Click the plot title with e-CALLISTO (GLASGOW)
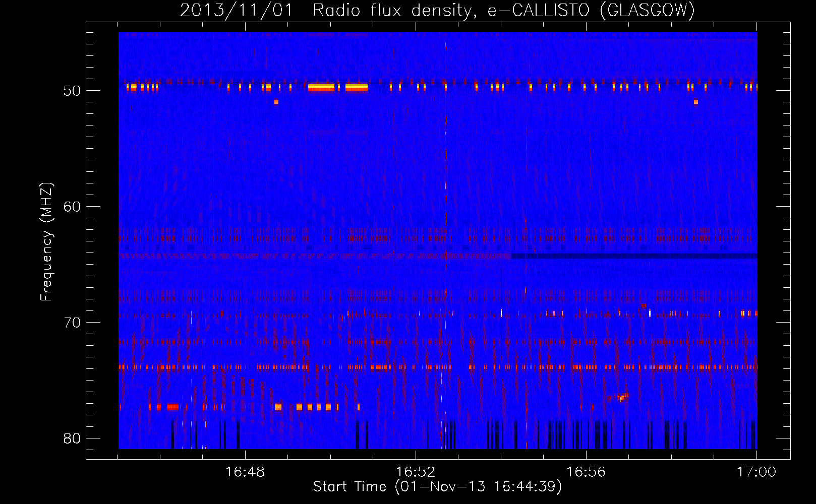816x504 pixels. pos(437,10)
